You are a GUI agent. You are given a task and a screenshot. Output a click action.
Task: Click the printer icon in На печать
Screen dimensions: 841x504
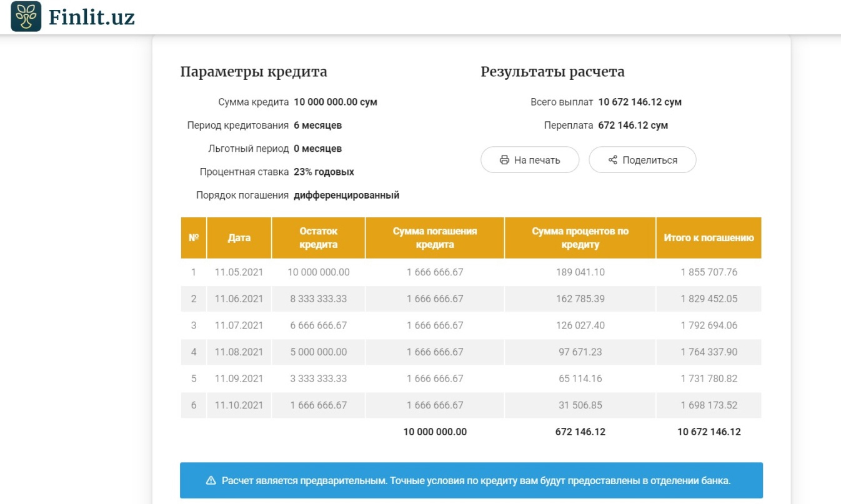point(505,160)
